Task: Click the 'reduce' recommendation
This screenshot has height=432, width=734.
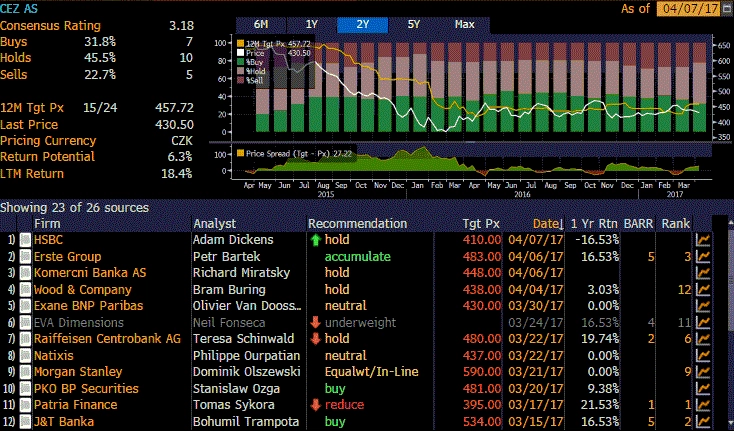Action: click(x=344, y=405)
